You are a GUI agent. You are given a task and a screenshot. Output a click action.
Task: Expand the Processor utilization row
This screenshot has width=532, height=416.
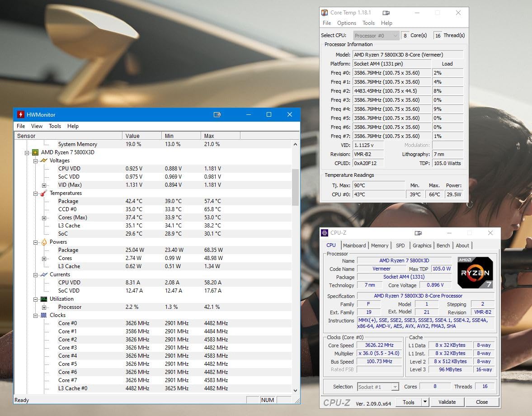click(44, 307)
